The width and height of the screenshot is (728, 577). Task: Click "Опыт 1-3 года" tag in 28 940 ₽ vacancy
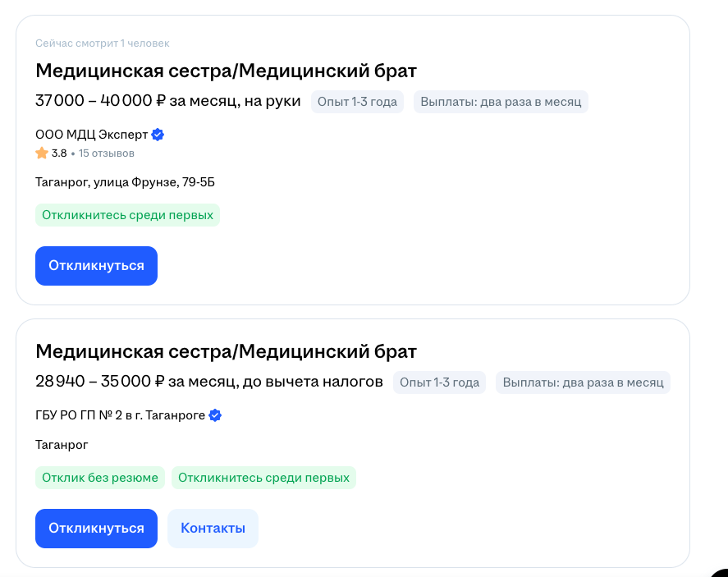tap(439, 382)
